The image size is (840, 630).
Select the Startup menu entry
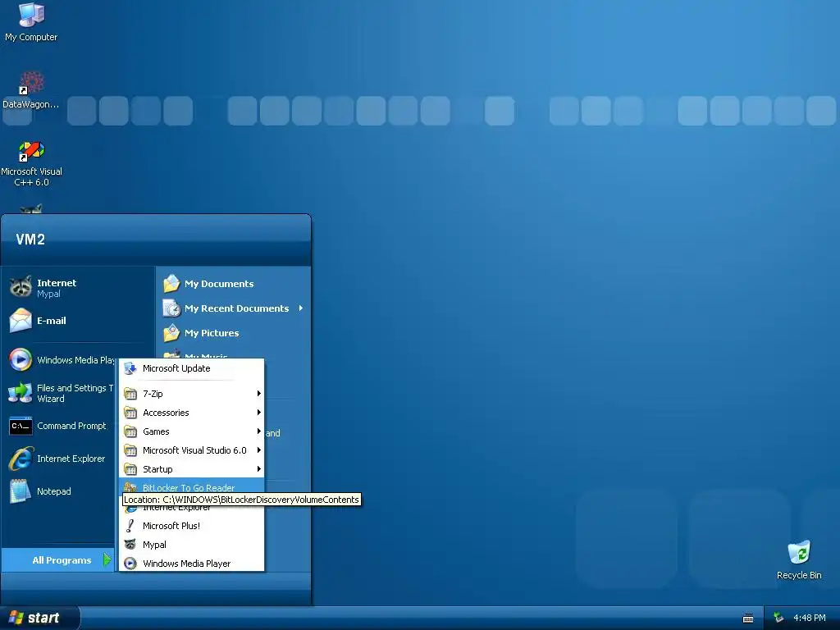coord(191,468)
